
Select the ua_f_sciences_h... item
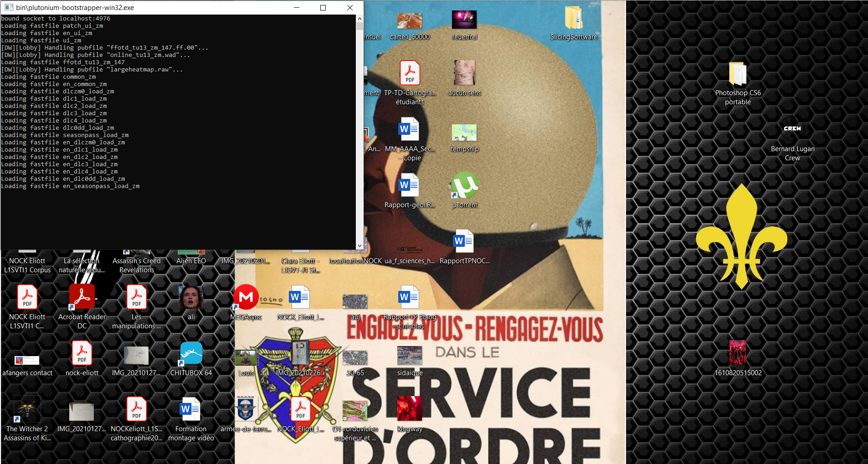click(x=410, y=261)
